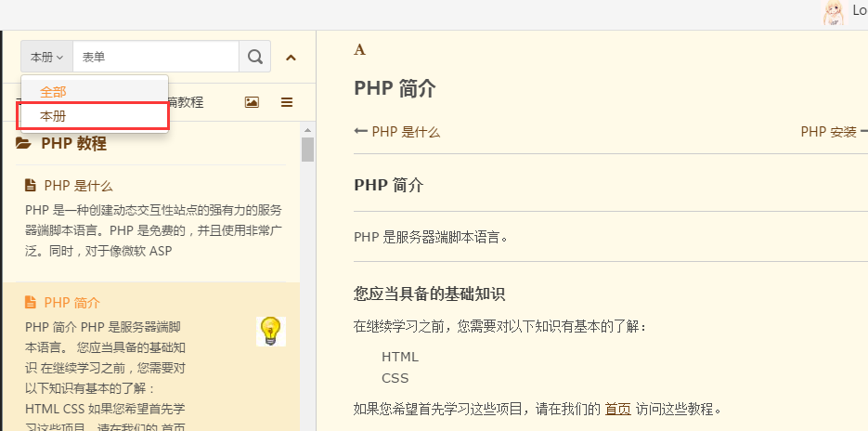Click the sidebar scrollbar up arrow
Image resolution: width=868 pixels, height=431 pixels.
click(x=307, y=129)
